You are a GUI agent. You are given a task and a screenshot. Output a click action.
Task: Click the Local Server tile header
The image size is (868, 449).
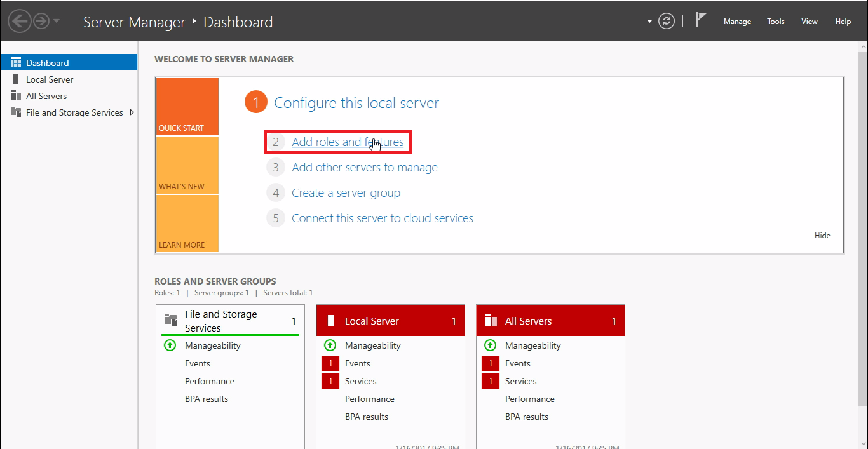tap(390, 321)
